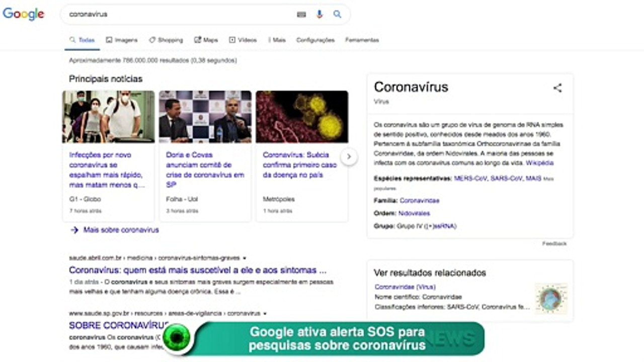Screen dimensions: 644x362
Task: Click the MAIS species link
Action: point(533,178)
